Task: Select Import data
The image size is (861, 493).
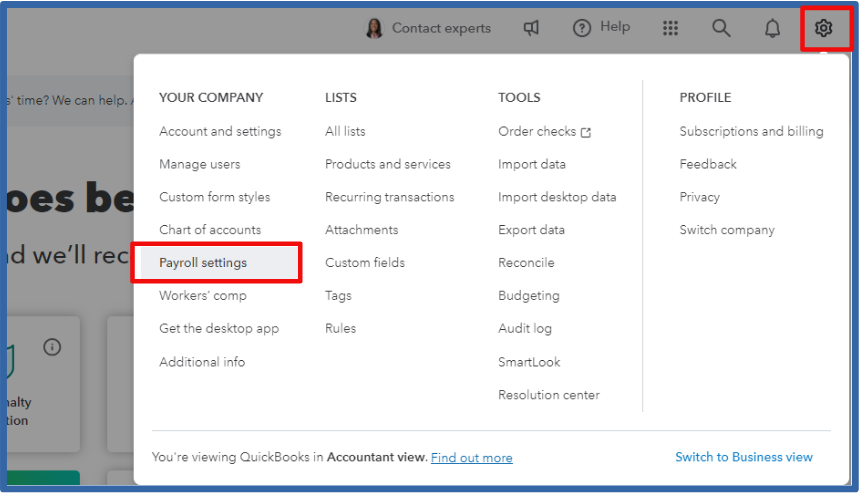Action: [x=532, y=164]
